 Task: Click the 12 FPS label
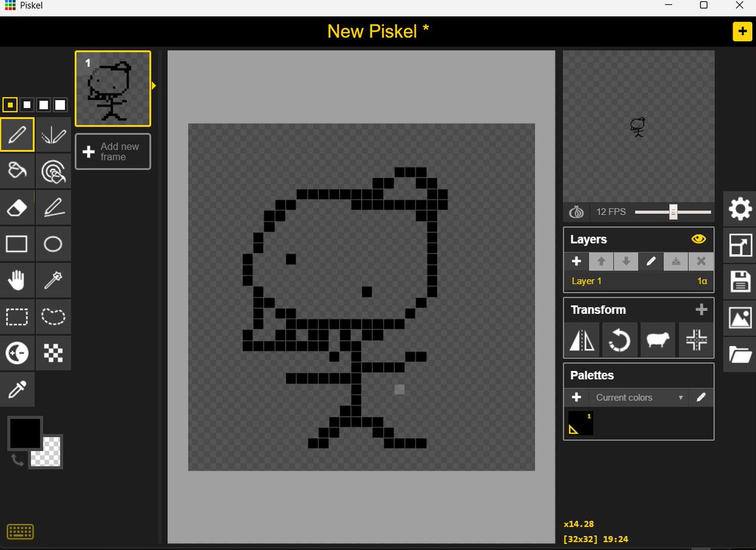tap(611, 212)
